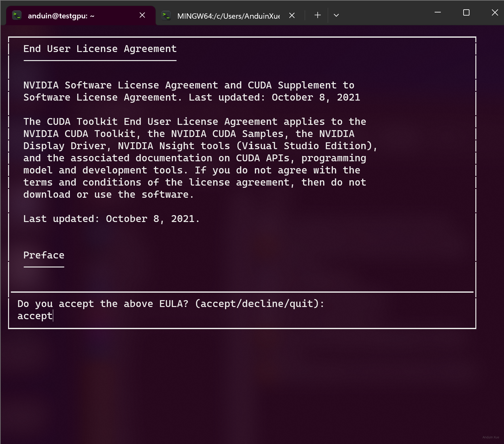The height and width of the screenshot is (444, 504).
Task: Open a new terminal tab with plus button
Action: click(317, 15)
